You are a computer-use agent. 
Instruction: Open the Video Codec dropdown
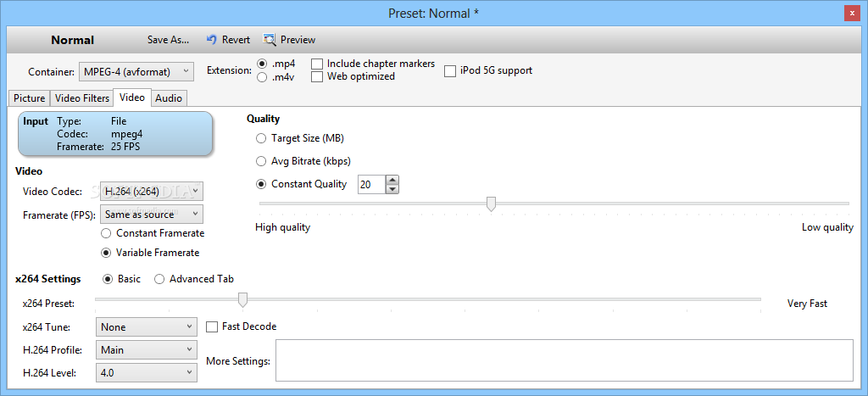pyautogui.click(x=152, y=191)
